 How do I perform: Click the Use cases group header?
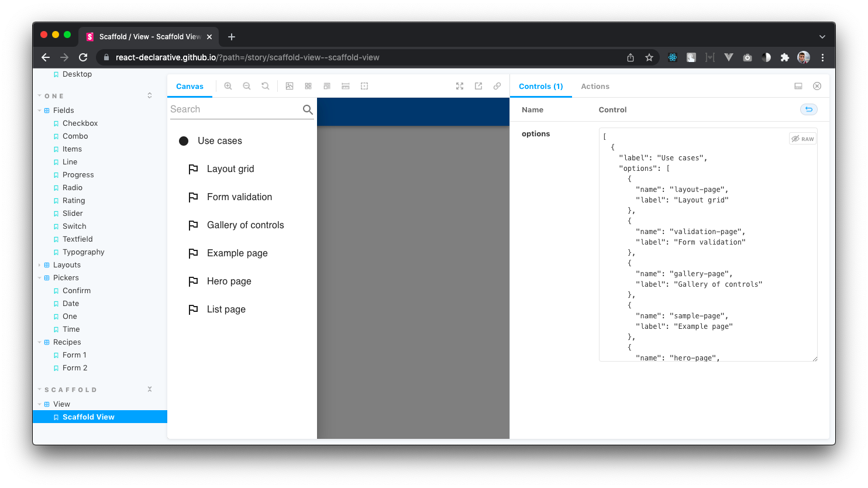pyautogui.click(x=242, y=141)
